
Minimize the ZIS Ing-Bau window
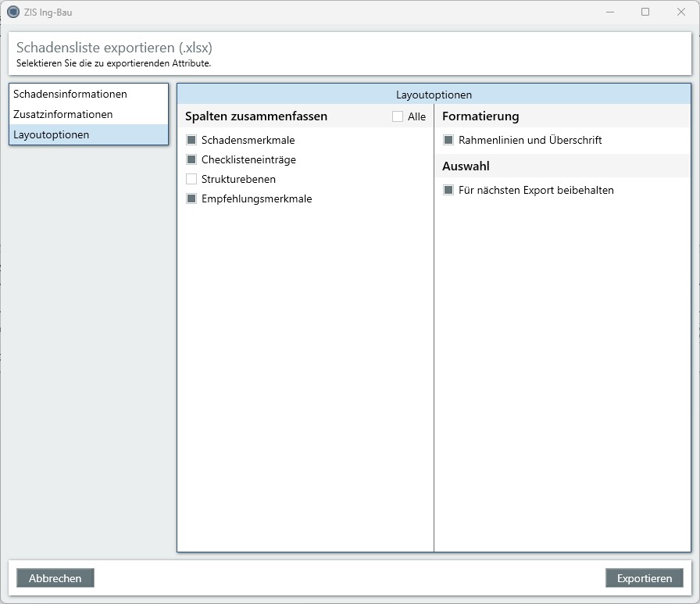(x=609, y=12)
